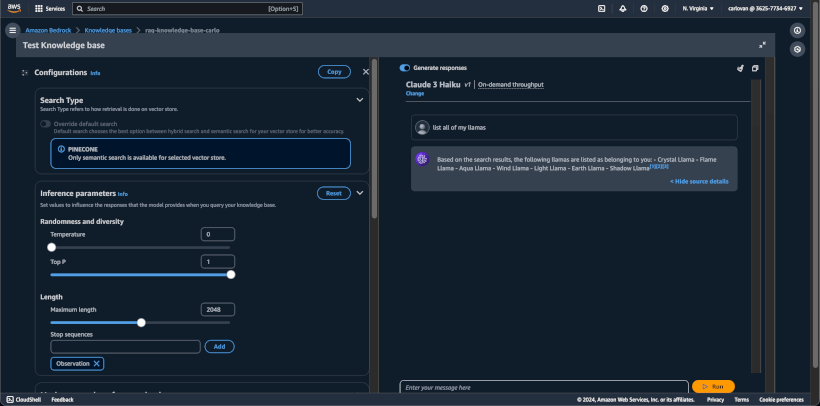The height and width of the screenshot is (406, 820).
Task: Click the AWS logo home icon
Action: (14, 8)
